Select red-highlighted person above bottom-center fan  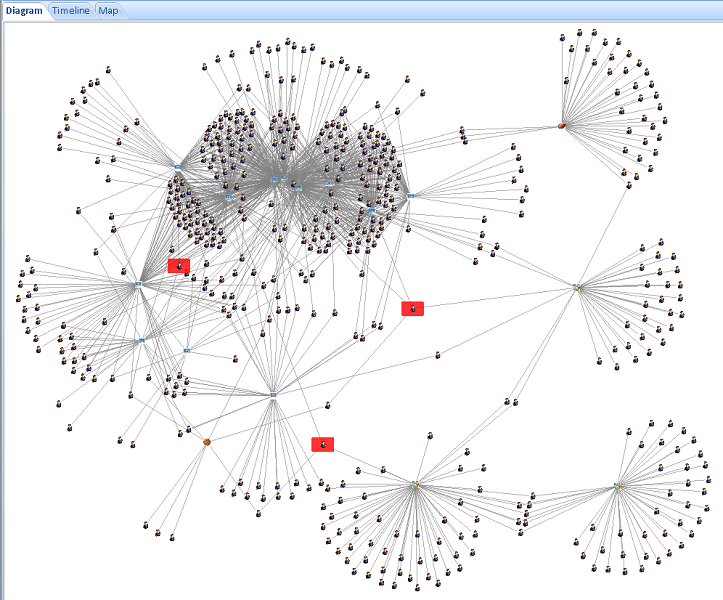point(323,445)
